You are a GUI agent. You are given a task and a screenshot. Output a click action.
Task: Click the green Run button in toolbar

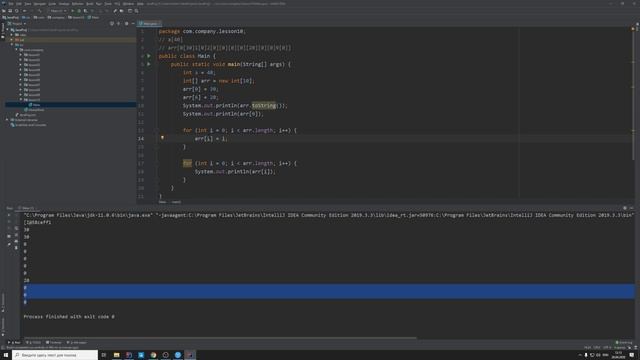(x=73, y=11)
